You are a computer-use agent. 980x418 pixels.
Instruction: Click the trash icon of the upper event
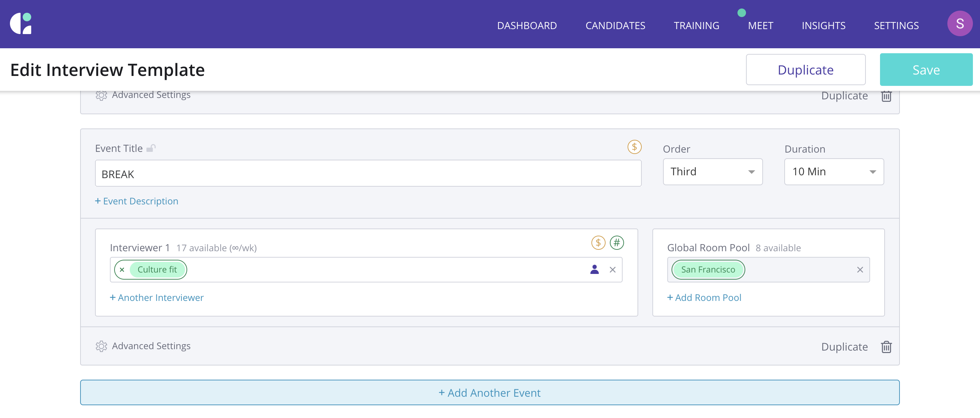point(886,96)
